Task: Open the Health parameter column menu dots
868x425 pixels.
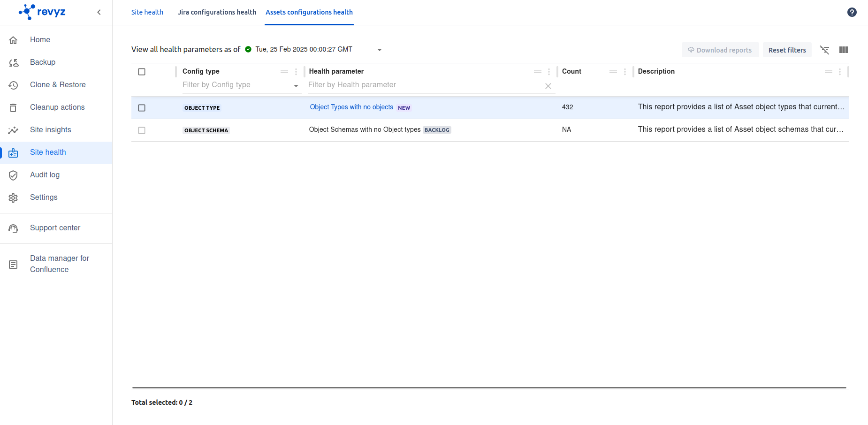Action: click(548, 72)
